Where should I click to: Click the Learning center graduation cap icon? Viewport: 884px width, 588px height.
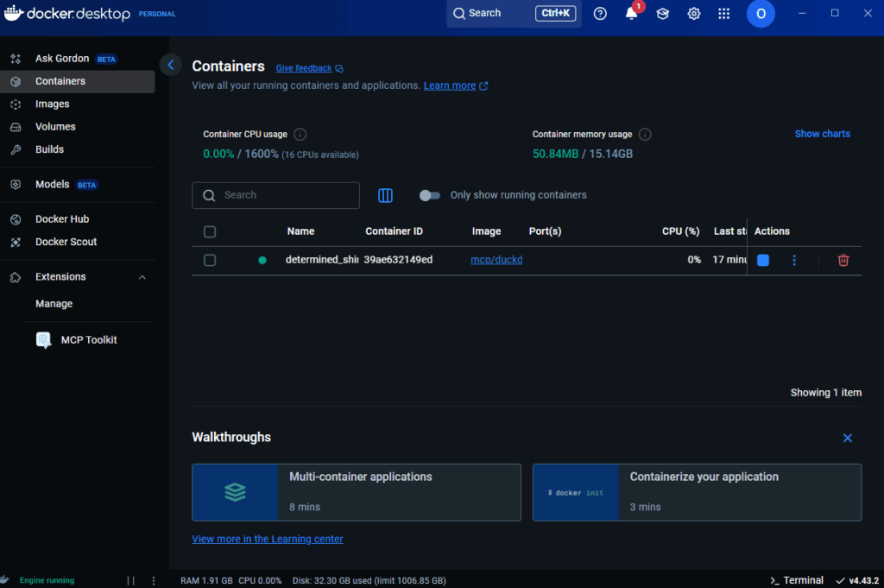coord(662,14)
